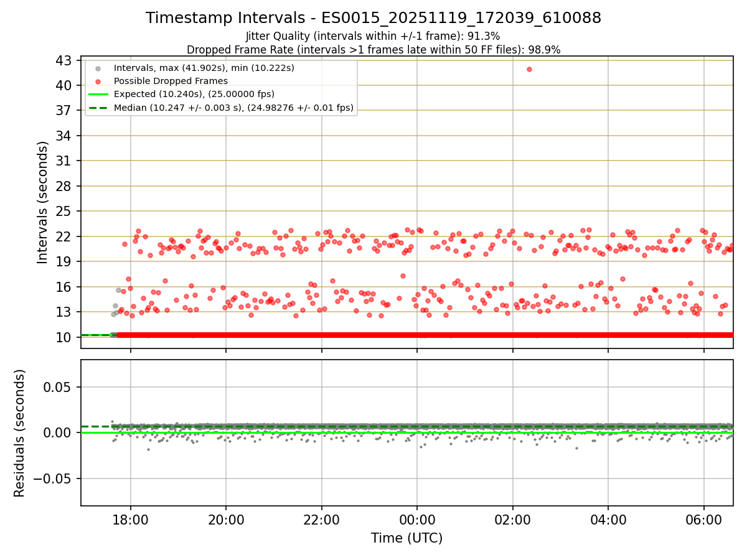Click the y-axis tick label "13"
Screen dimensions: 747x560
(x=65, y=312)
